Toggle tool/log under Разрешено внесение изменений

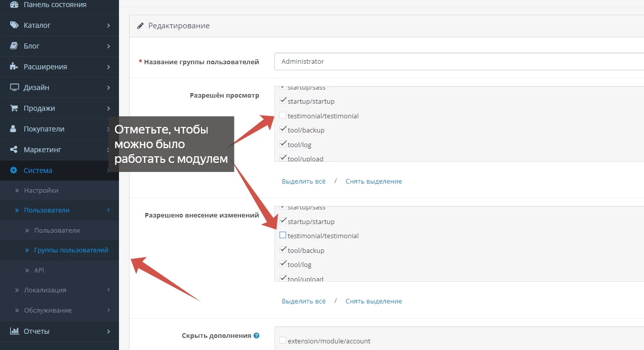283,264
